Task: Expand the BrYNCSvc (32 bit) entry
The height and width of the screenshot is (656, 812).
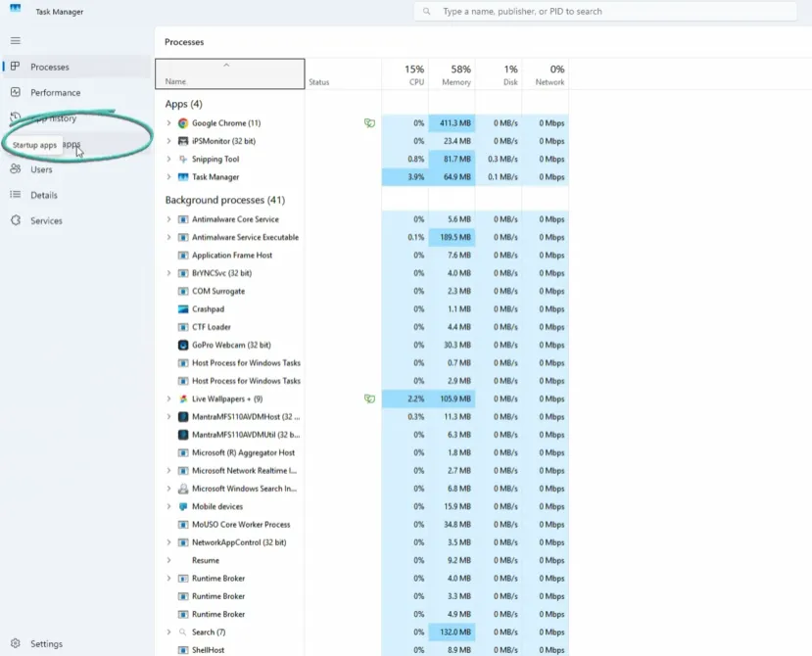Action: [168, 273]
